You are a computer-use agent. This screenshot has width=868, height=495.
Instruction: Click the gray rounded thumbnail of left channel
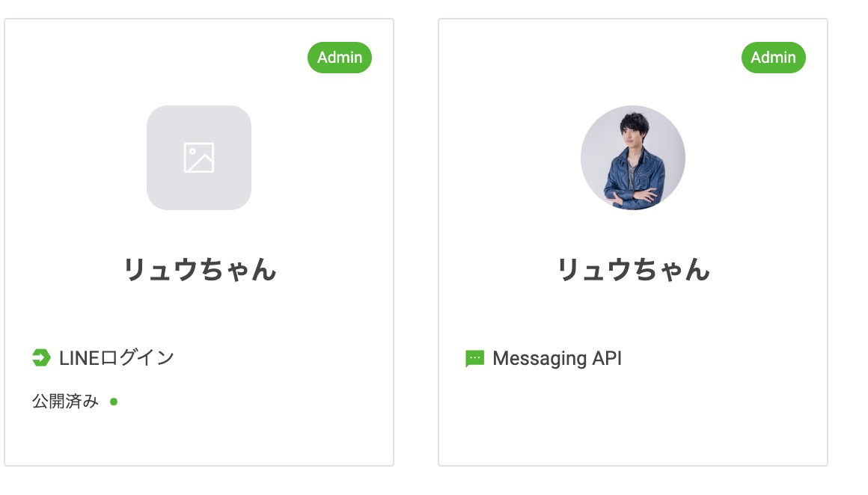coord(199,158)
